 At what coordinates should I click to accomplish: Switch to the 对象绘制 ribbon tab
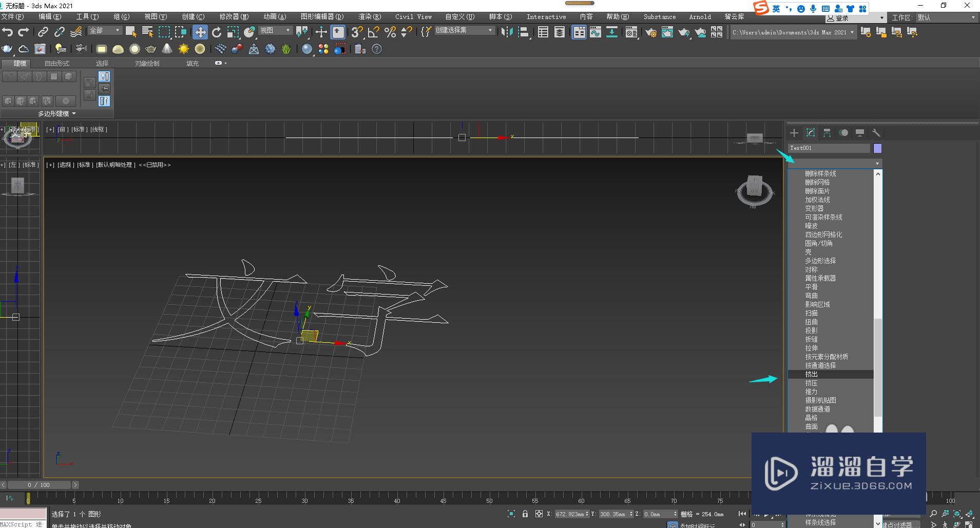click(x=147, y=64)
